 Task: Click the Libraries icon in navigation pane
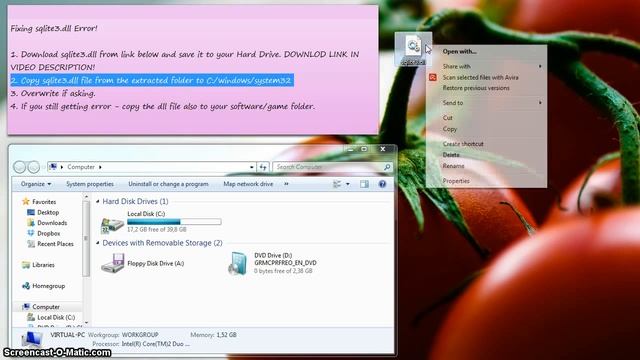click(26, 265)
